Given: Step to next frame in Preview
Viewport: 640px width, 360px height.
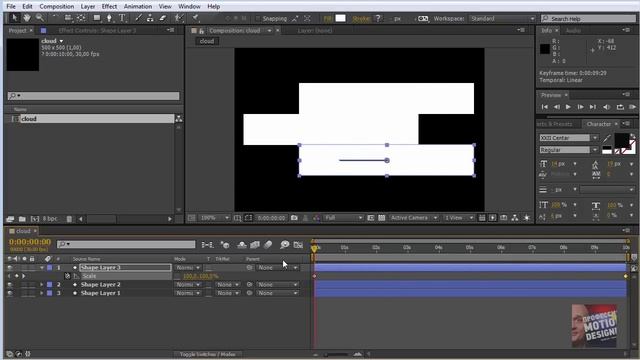Looking at the screenshot, I should (x=580, y=107).
